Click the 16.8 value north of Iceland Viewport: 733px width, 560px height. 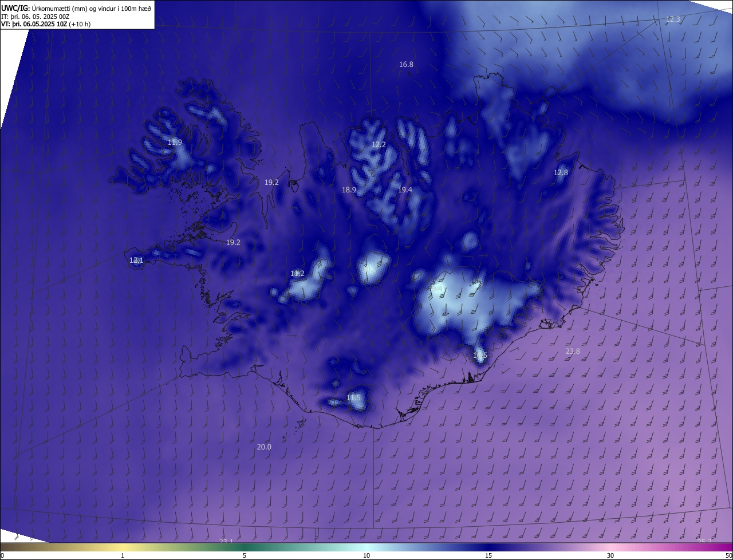click(406, 65)
